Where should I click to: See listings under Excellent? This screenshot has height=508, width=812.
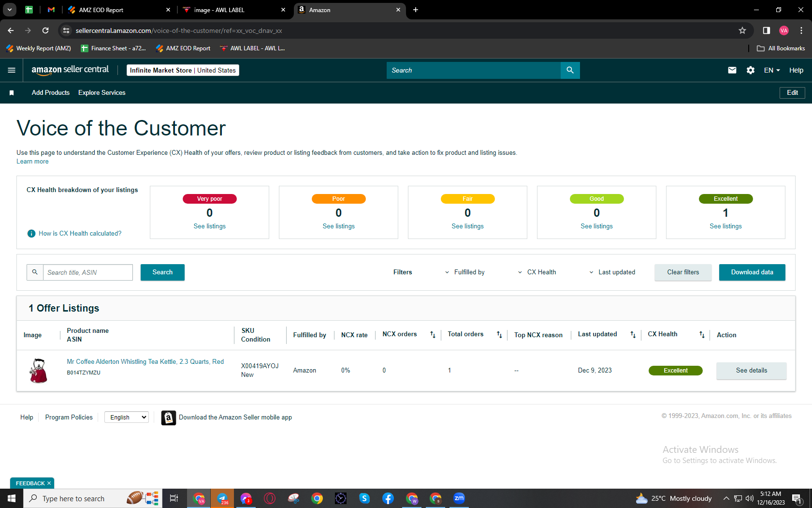point(726,226)
